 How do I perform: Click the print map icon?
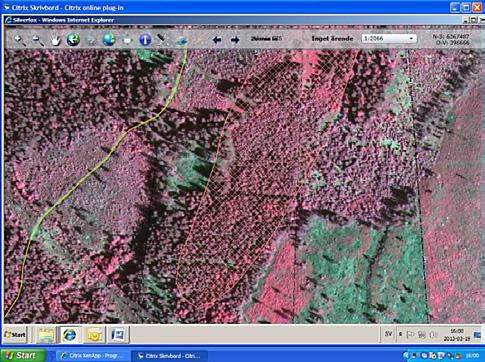[127, 40]
